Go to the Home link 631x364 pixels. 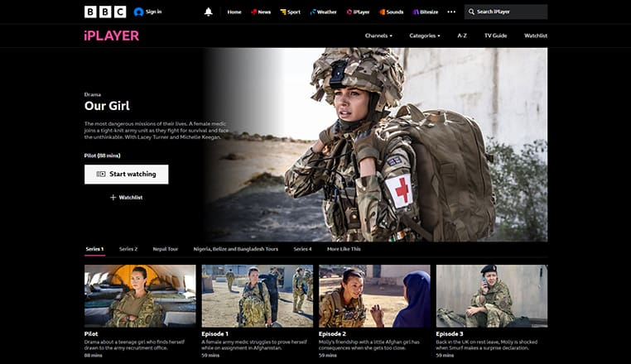point(234,12)
